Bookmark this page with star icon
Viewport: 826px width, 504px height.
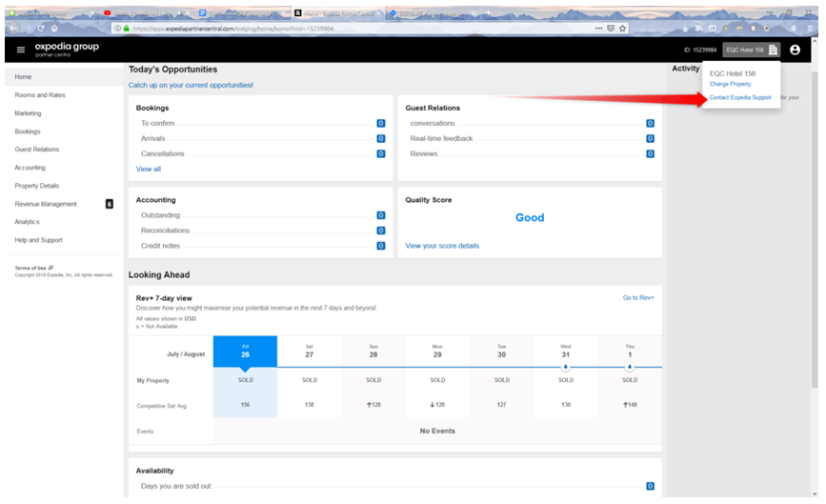(x=623, y=29)
